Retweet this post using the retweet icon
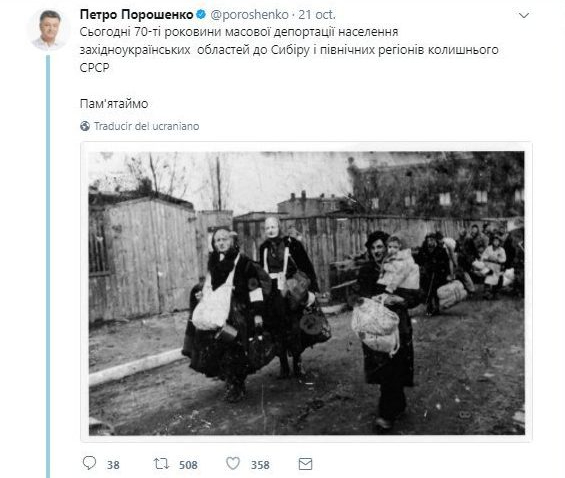Image resolution: width=565 pixels, height=478 pixels. pos(161,464)
